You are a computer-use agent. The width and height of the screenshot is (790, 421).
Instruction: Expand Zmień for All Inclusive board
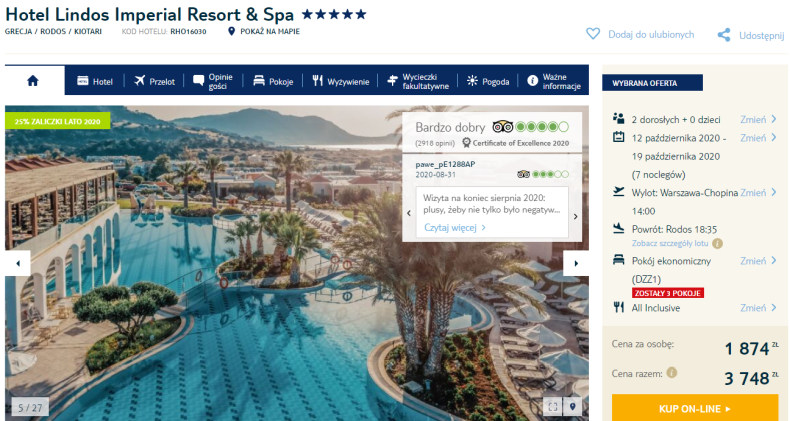point(758,308)
